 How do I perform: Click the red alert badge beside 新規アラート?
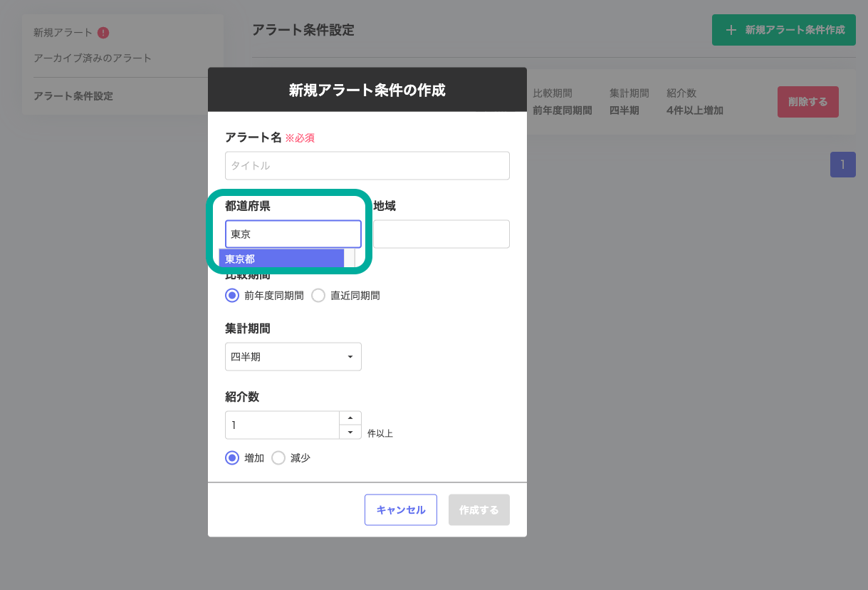103,32
